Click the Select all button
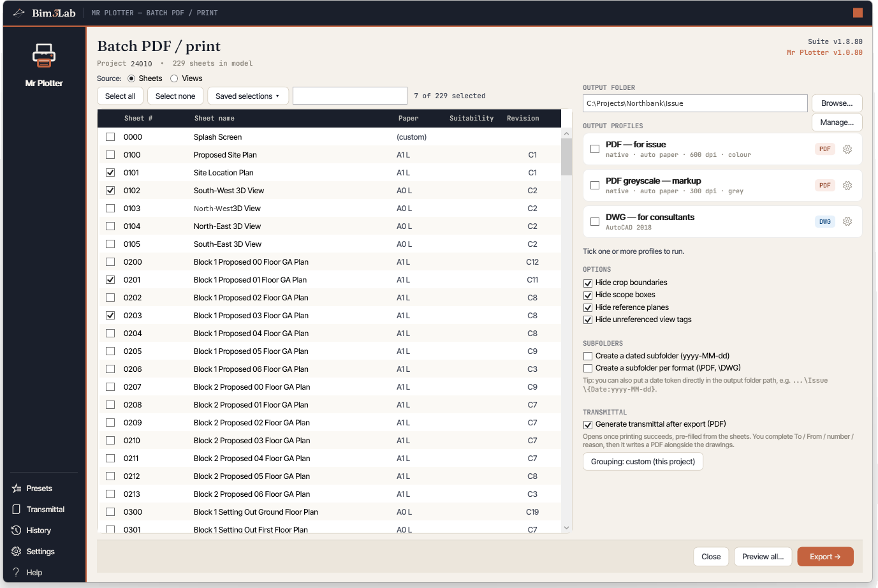Screen dimensions: 878x588 pos(120,96)
